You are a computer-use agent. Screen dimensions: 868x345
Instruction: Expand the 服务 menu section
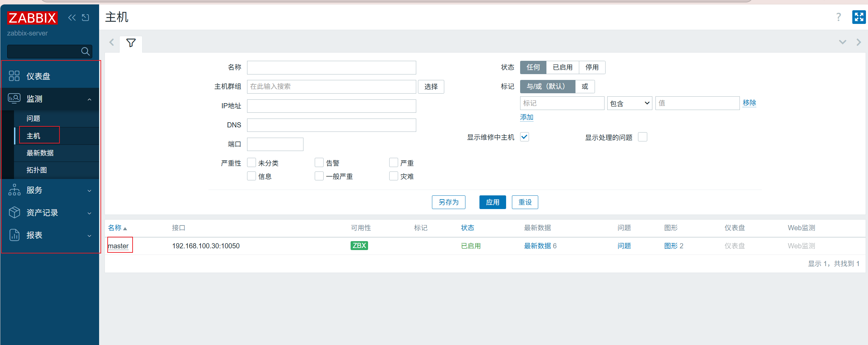(90, 191)
